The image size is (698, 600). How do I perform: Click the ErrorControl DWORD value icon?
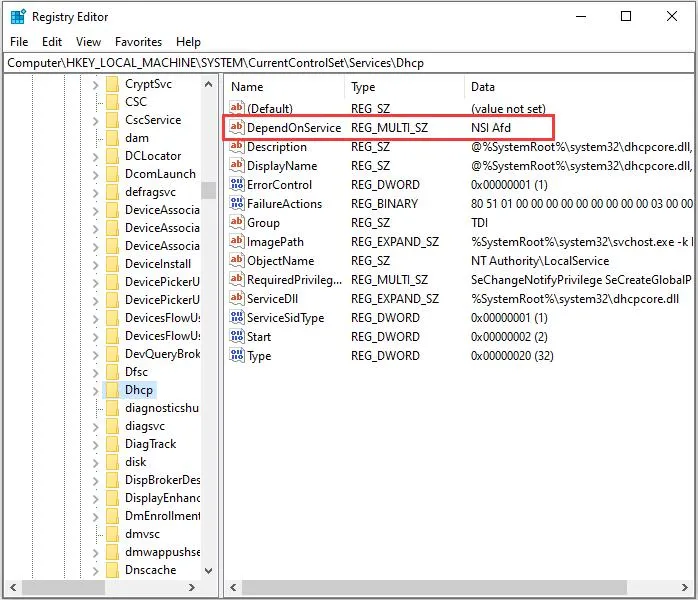pos(237,185)
